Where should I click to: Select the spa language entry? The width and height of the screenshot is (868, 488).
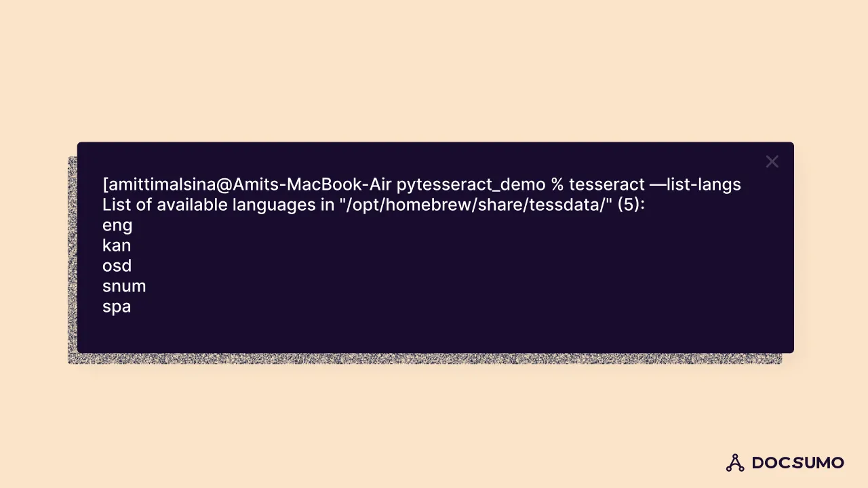pos(117,307)
